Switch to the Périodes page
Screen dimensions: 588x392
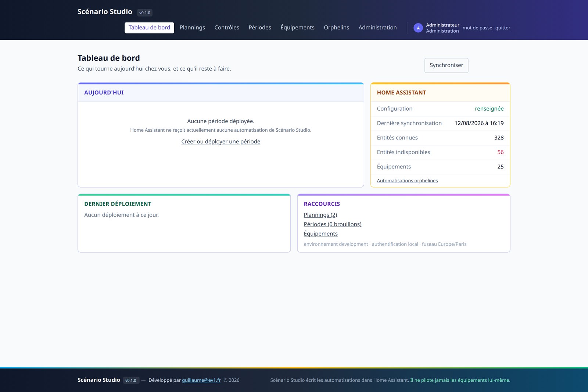pyautogui.click(x=260, y=28)
